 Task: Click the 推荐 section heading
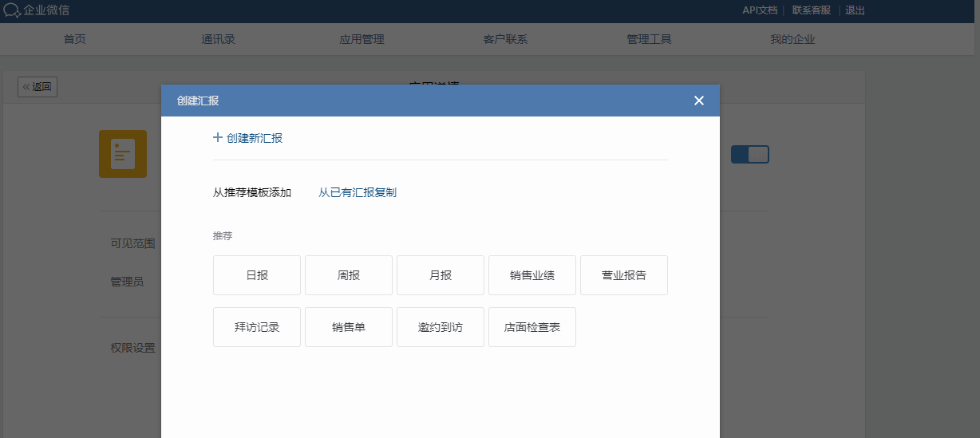(x=223, y=236)
